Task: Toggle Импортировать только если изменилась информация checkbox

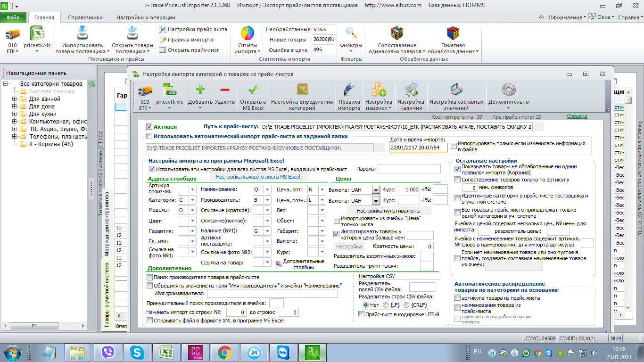Action: [x=454, y=146]
